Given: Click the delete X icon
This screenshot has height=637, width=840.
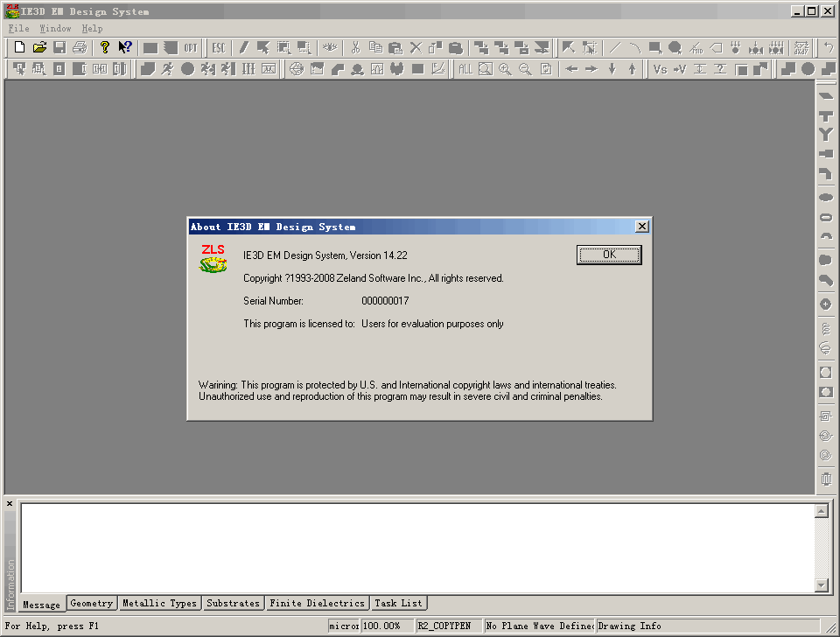Looking at the screenshot, I should click(416, 47).
